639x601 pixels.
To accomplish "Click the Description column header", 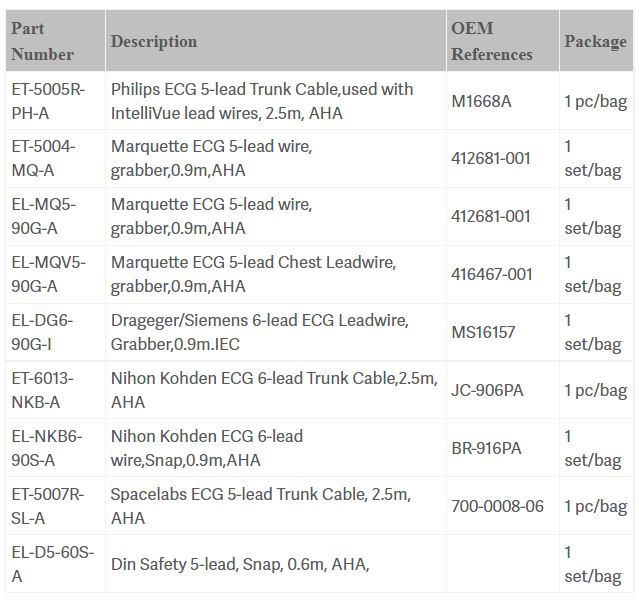I will point(153,41).
